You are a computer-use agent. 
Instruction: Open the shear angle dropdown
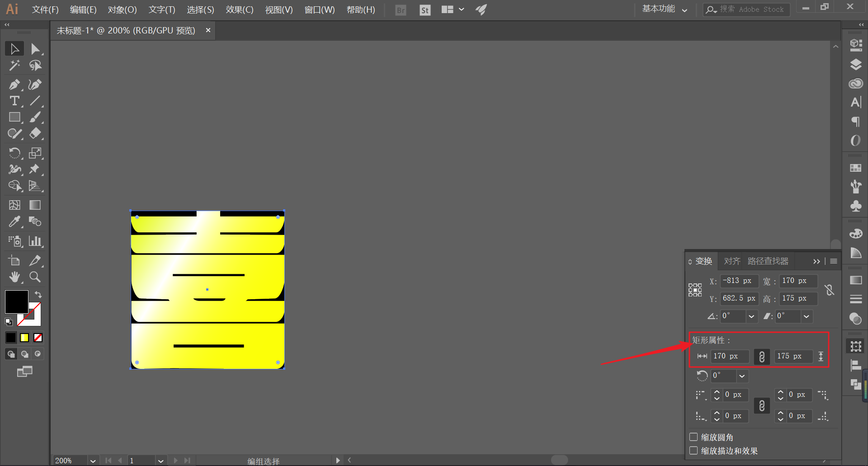click(807, 316)
